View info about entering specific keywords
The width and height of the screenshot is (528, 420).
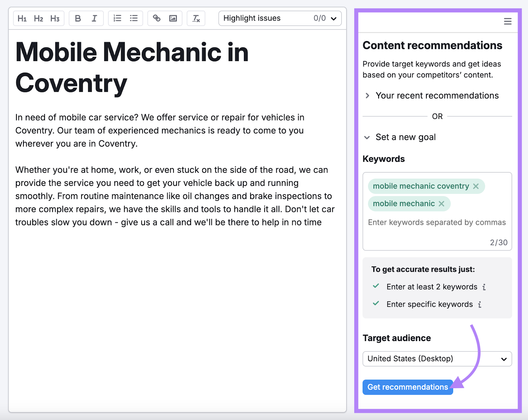(x=480, y=304)
